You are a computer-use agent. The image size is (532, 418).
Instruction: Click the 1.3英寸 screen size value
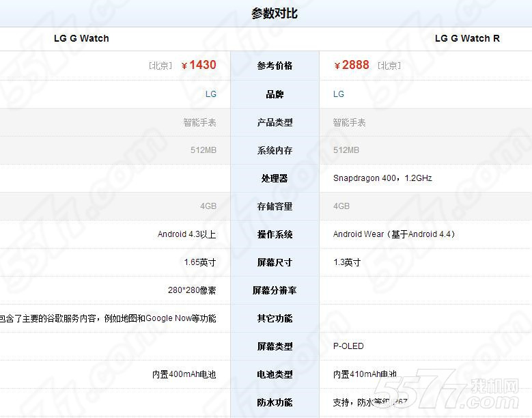coord(347,262)
